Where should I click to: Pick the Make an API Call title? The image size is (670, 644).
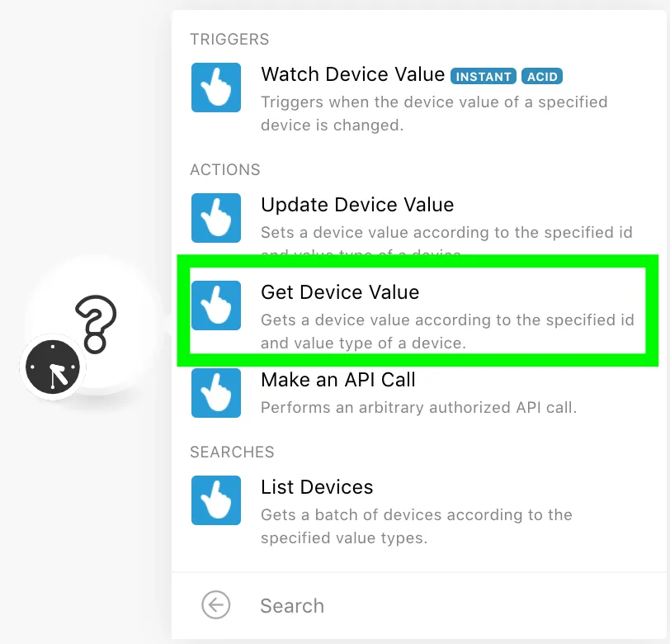coord(338,380)
